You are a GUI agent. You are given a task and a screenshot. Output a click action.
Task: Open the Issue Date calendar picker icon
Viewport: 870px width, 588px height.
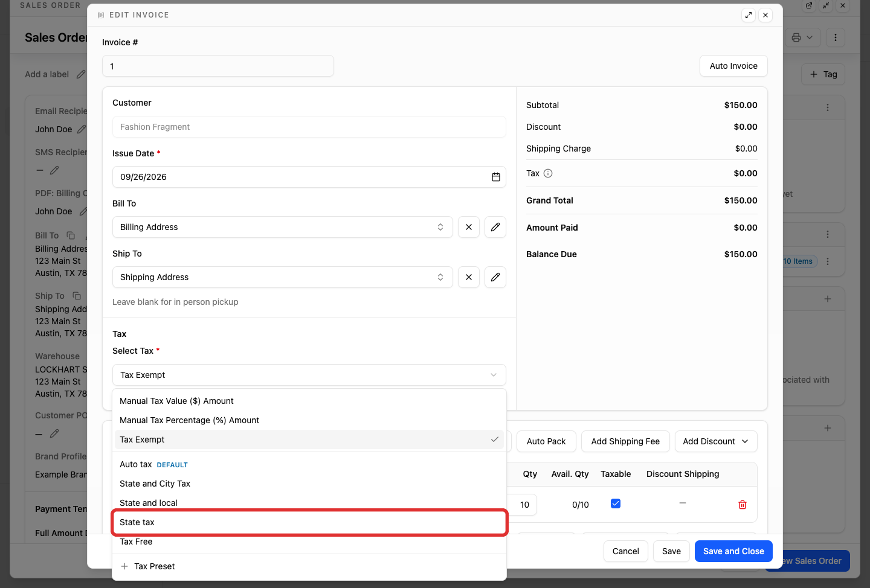(495, 177)
